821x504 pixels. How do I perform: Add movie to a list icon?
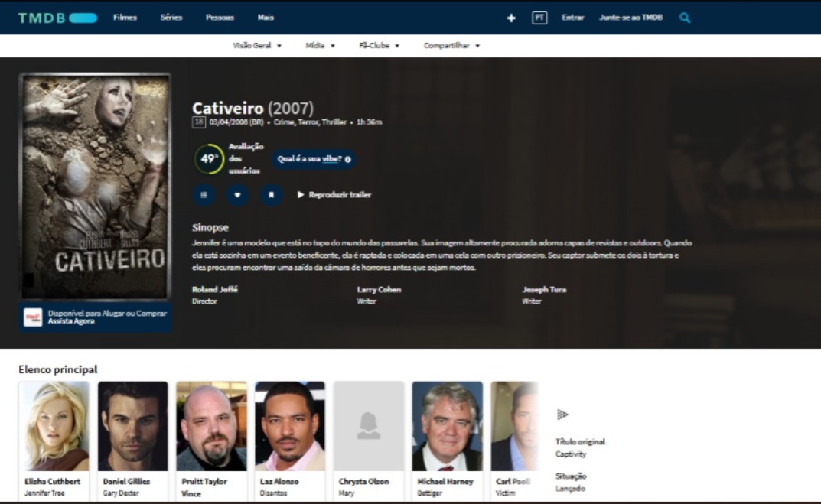(204, 195)
